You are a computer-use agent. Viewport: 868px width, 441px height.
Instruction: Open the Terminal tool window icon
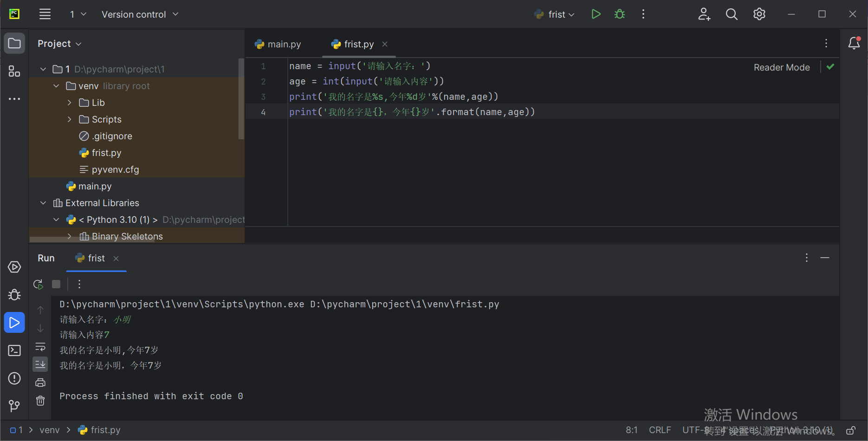point(14,350)
